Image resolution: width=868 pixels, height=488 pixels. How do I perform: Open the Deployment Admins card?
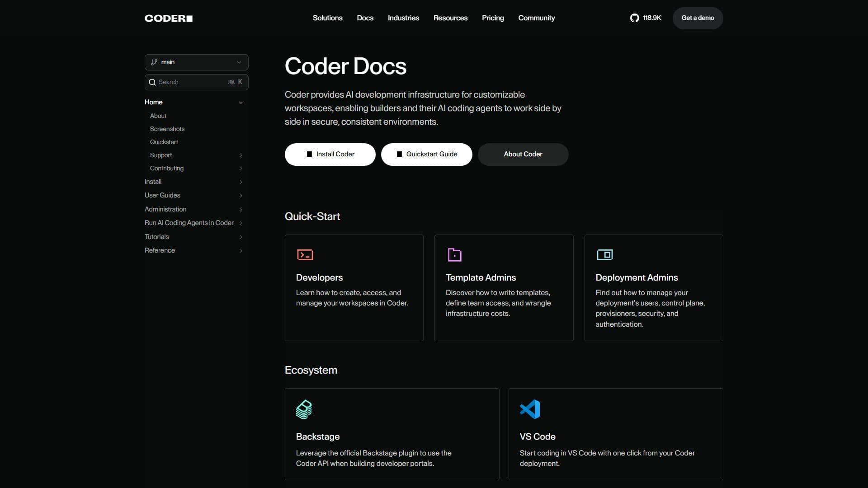point(654,288)
